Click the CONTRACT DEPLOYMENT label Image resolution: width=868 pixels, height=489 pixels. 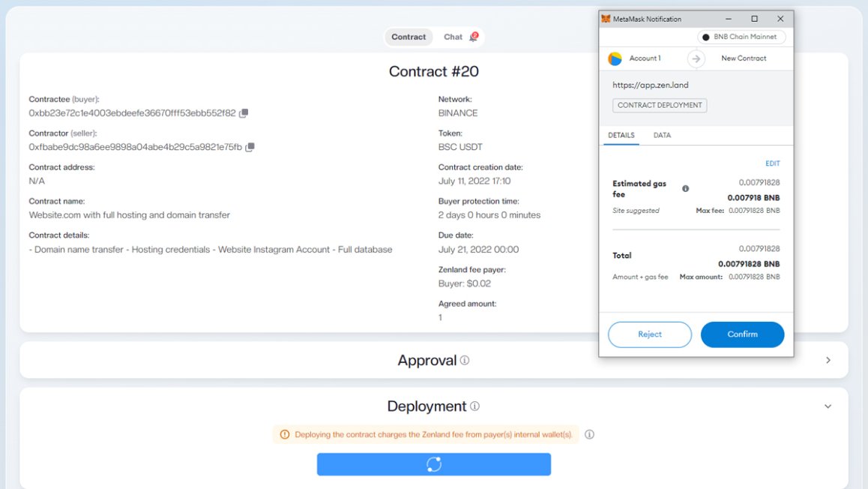(x=660, y=105)
